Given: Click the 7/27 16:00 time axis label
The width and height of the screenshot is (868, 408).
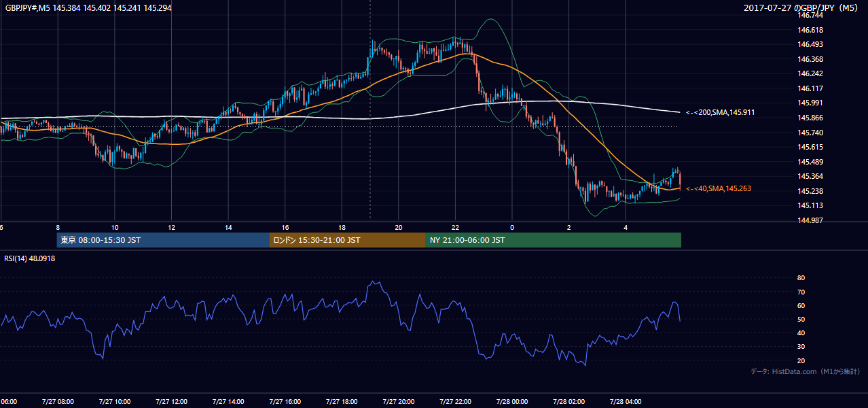Looking at the screenshot, I should 285,401.
